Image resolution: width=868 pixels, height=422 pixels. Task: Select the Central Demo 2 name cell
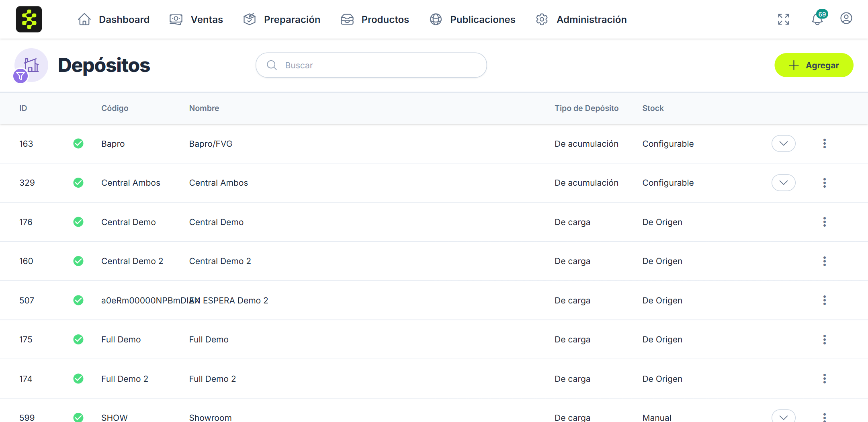pos(220,261)
